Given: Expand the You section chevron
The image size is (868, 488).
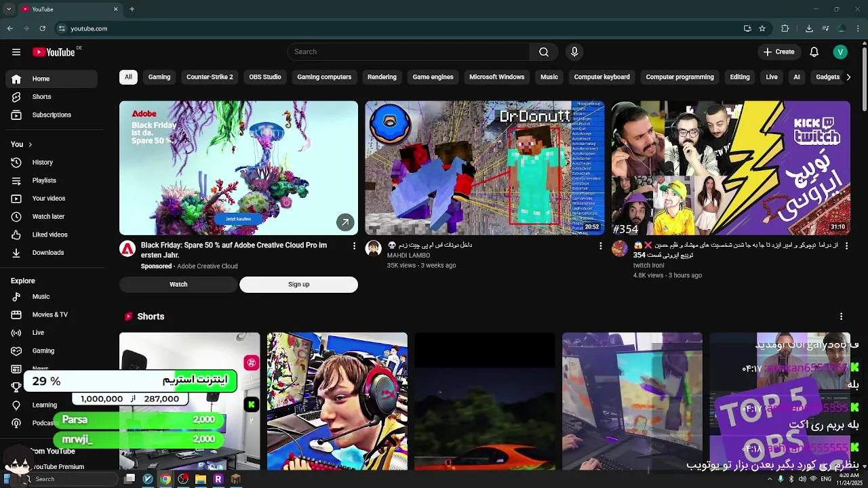Looking at the screenshot, I should pos(30,144).
